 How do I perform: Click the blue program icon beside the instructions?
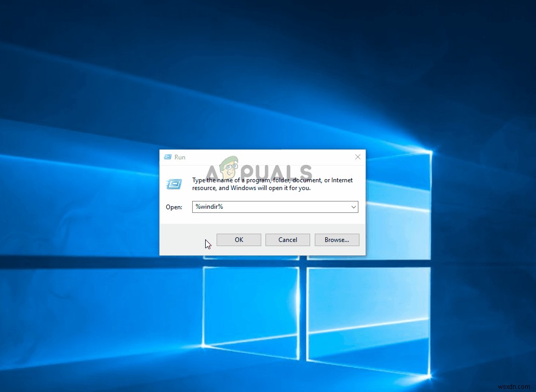175,184
